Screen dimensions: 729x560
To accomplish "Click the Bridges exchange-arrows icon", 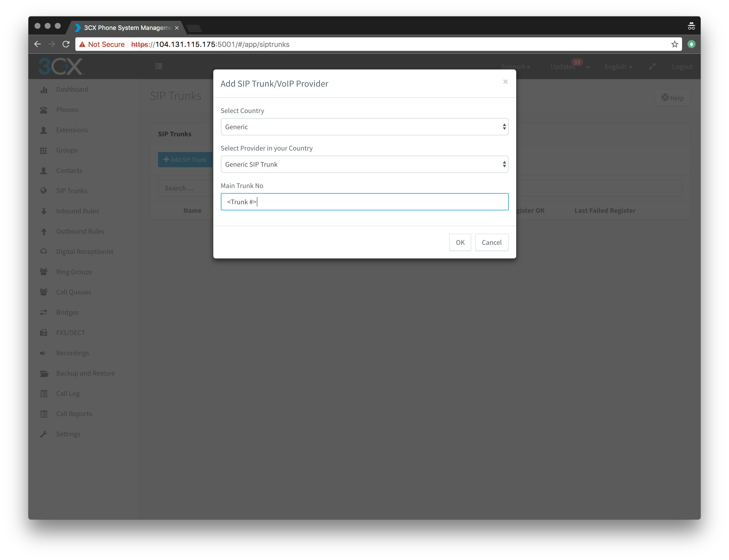I will (x=44, y=313).
